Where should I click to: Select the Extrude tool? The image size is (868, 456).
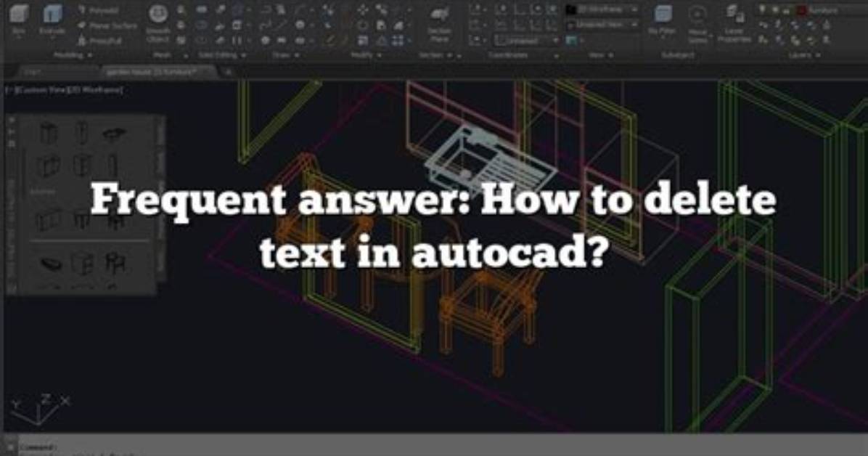53,20
